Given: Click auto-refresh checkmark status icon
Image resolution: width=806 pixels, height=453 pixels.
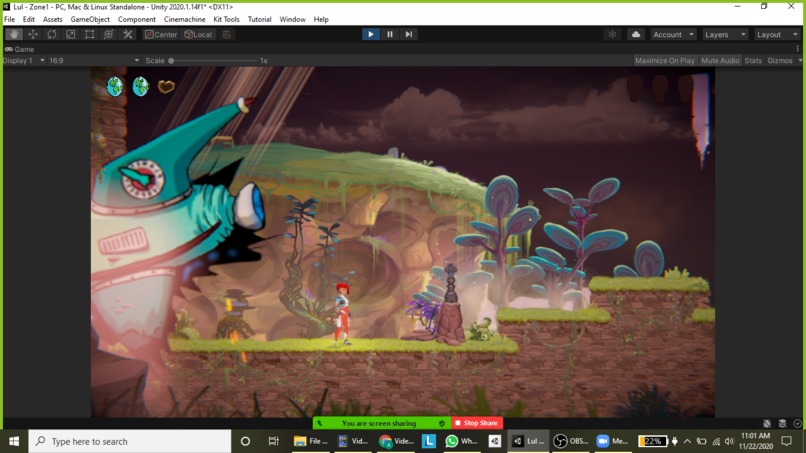Looking at the screenshot, I should (x=797, y=424).
